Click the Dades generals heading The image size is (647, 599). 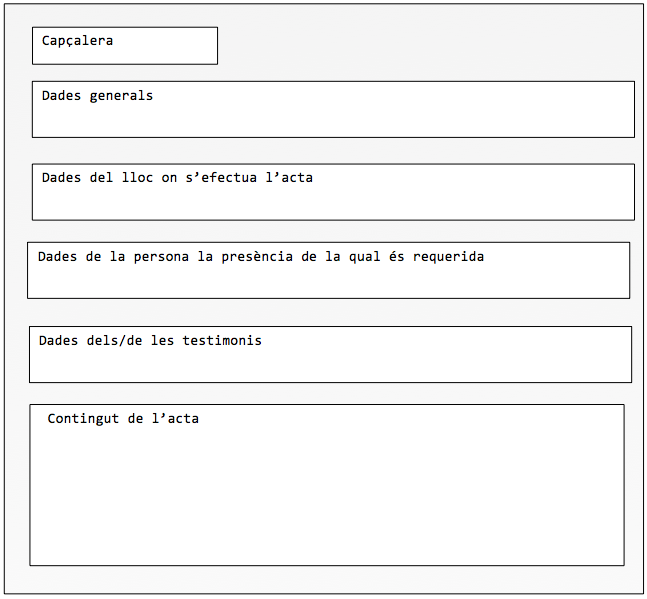pyautogui.click(x=97, y=96)
